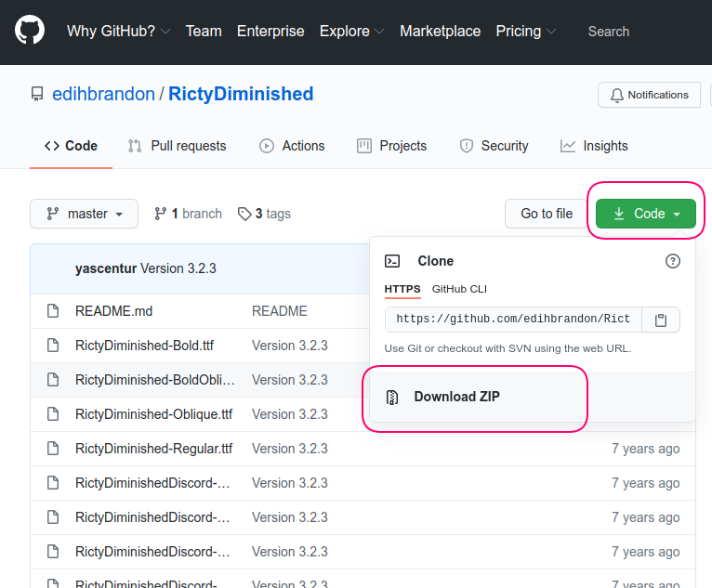Click the README commit message link
This screenshot has width=712, height=588.
click(x=280, y=311)
